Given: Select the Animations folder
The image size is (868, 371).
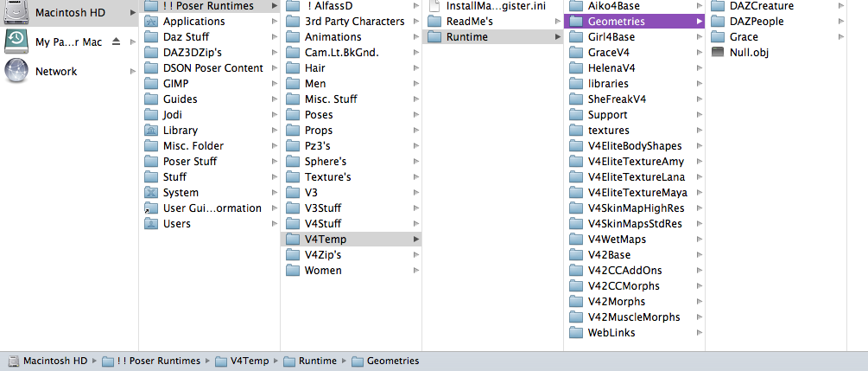Looking at the screenshot, I should pyautogui.click(x=352, y=37).
